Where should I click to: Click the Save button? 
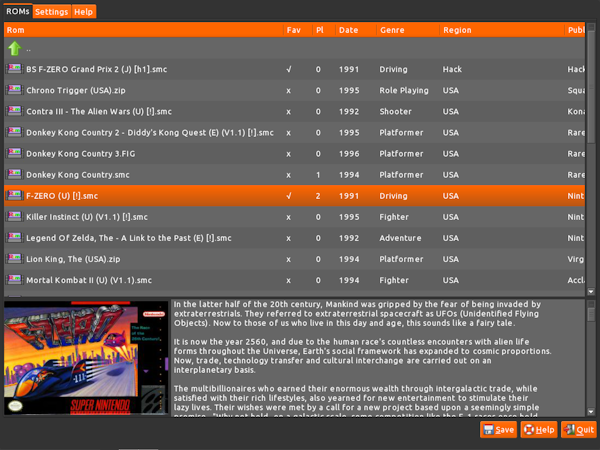click(498, 430)
